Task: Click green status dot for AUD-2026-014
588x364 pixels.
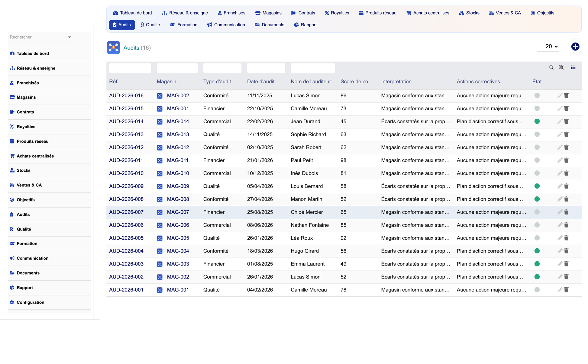Action: (537, 121)
